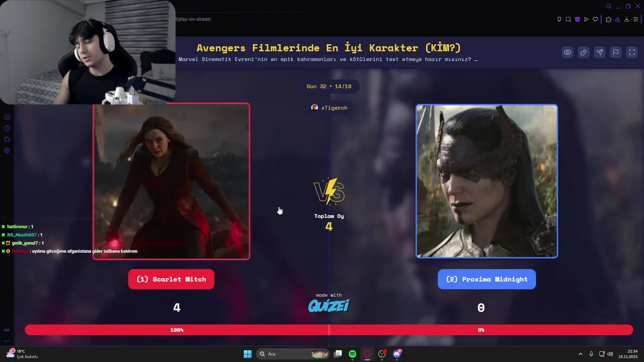
Task: Select the Proxima Midnight image card
Action: tap(487, 181)
